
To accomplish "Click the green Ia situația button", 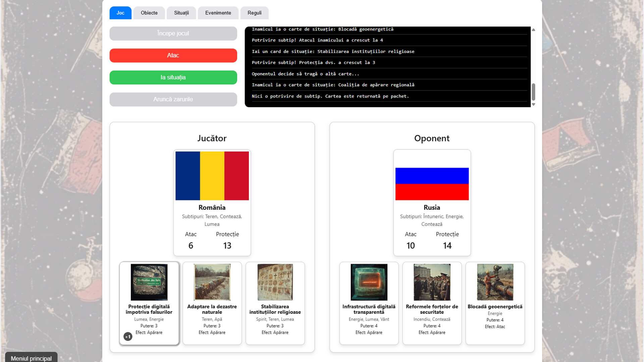I will click(x=173, y=77).
